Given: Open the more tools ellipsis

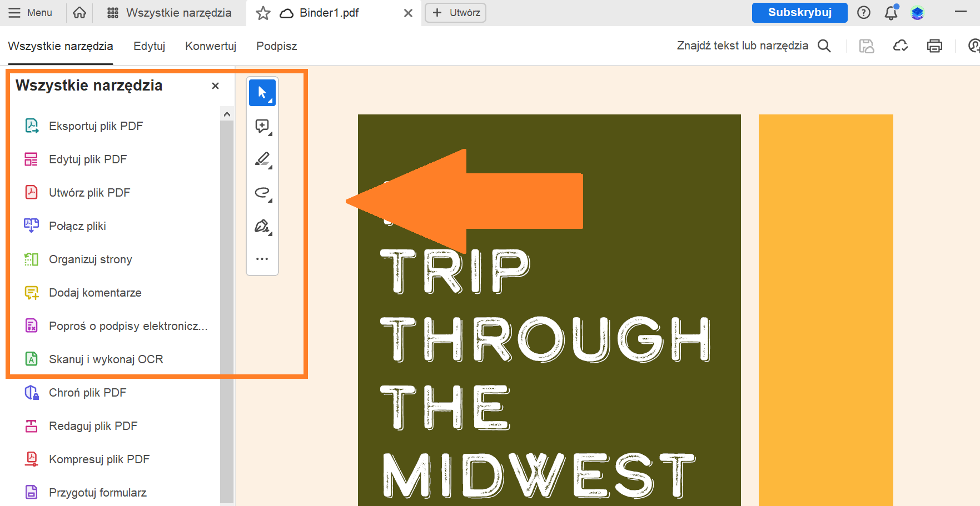Looking at the screenshot, I should pyautogui.click(x=262, y=259).
